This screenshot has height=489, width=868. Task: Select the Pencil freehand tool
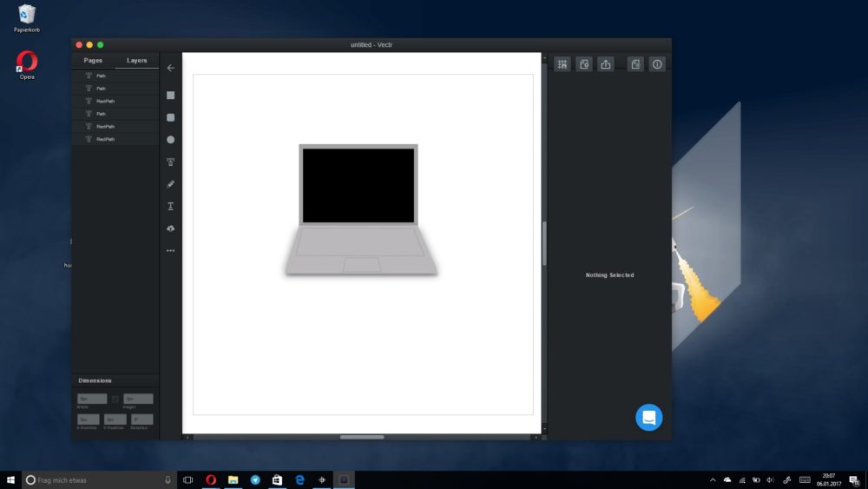170,184
